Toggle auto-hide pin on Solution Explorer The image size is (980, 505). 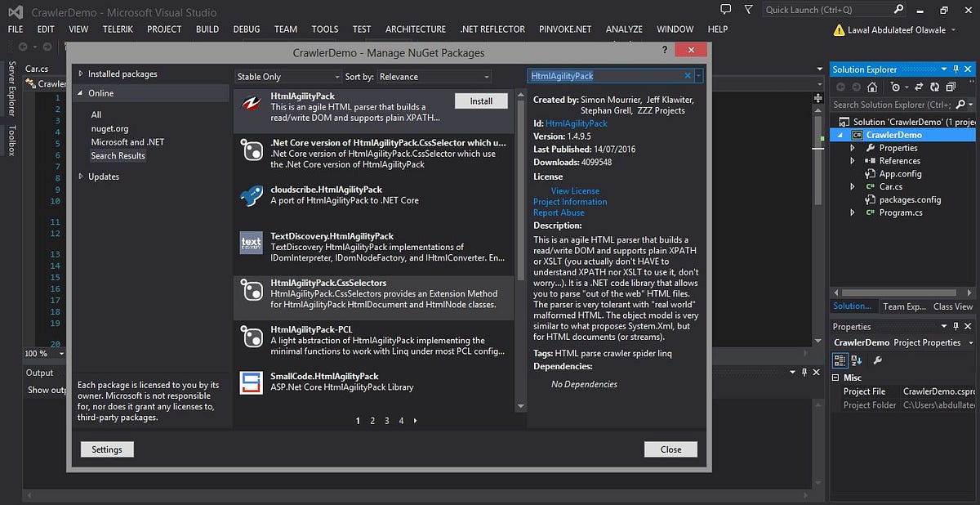(x=956, y=69)
